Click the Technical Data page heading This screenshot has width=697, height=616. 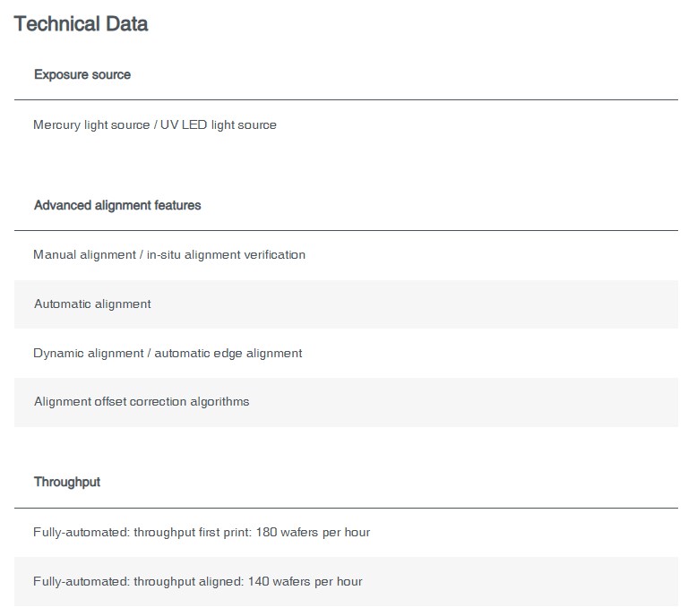pyautogui.click(x=81, y=23)
